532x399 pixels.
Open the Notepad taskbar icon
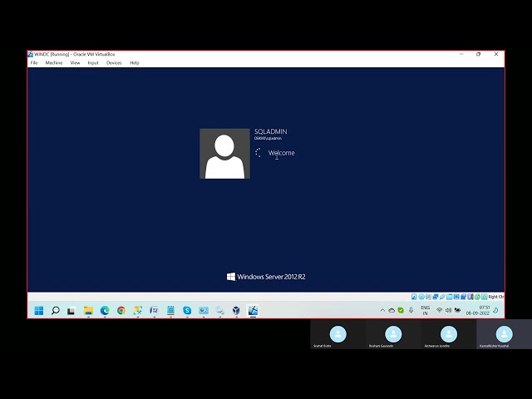coord(170,310)
